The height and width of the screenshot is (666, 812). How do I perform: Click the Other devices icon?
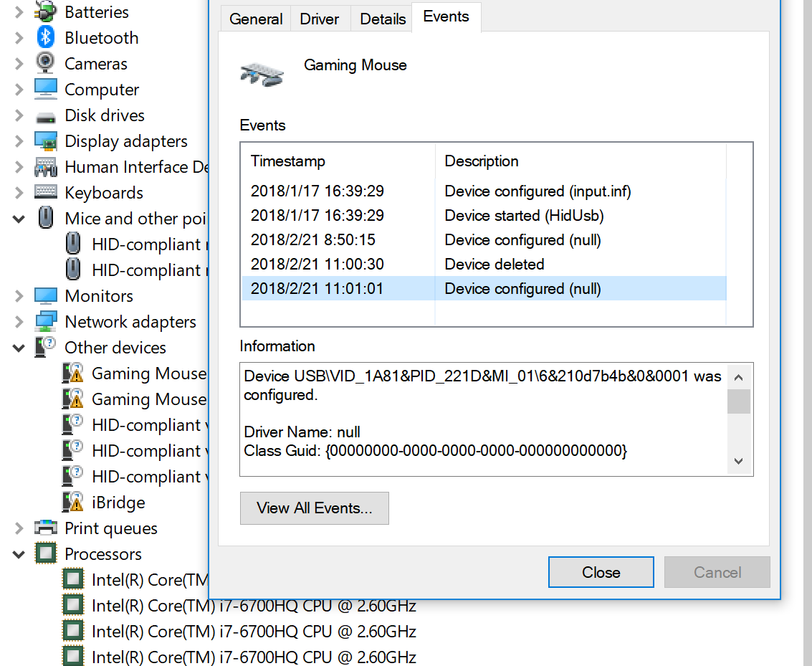(46, 347)
